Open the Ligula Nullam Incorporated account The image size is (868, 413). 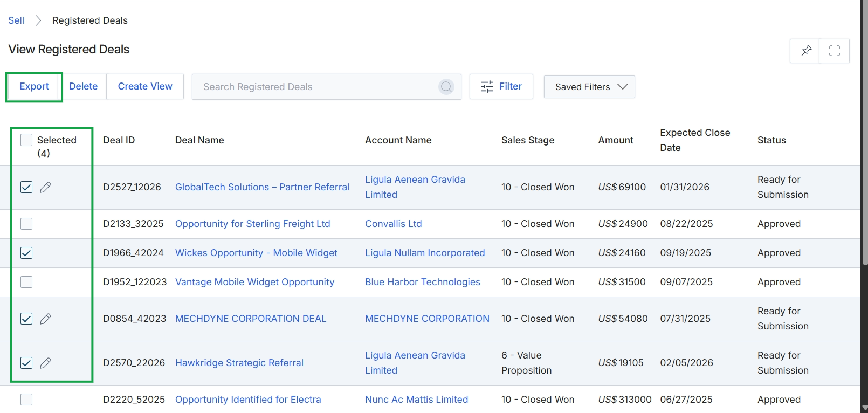coord(425,253)
